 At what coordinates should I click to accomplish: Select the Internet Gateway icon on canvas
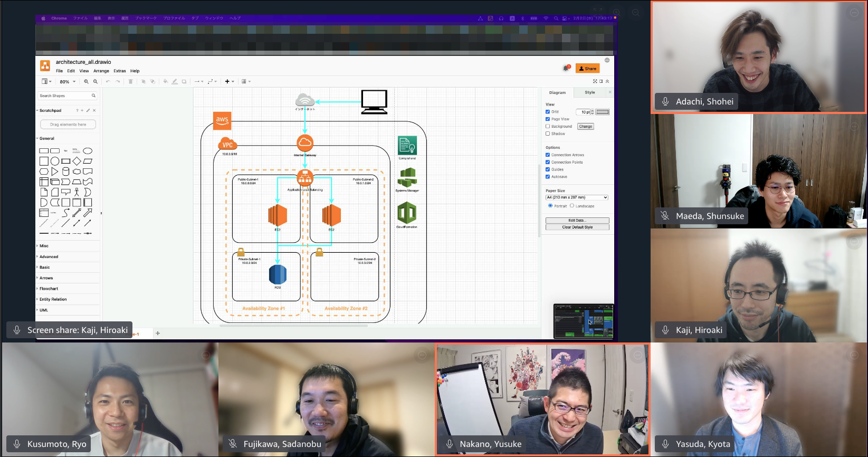click(305, 143)
